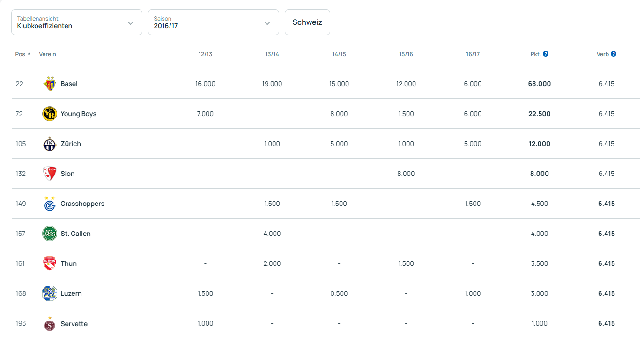Click the Schweiz button
The image size is (644, 343).
pos(307,22)
